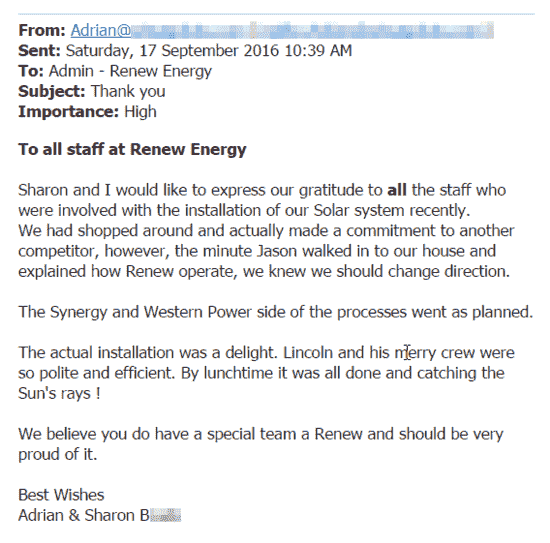
Task: Click the importance value 'High'
Action: pyautogui.click(x=140, y=112)
